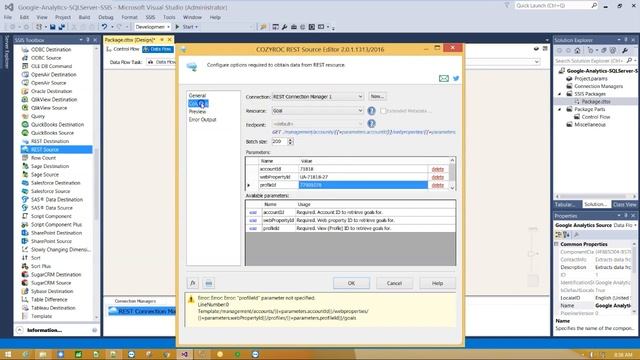Click the Batch size input field
Viewport: 640px width, 360px height.
point(279,141)
